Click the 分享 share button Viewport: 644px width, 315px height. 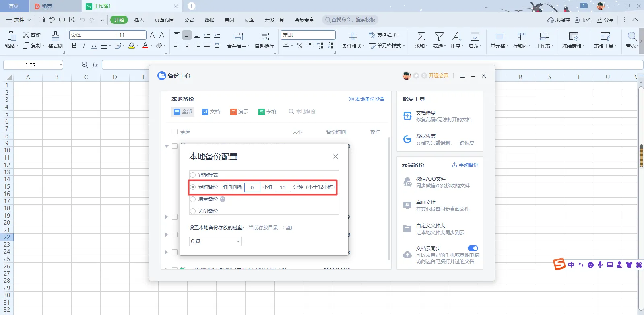(x=605, y=20)
